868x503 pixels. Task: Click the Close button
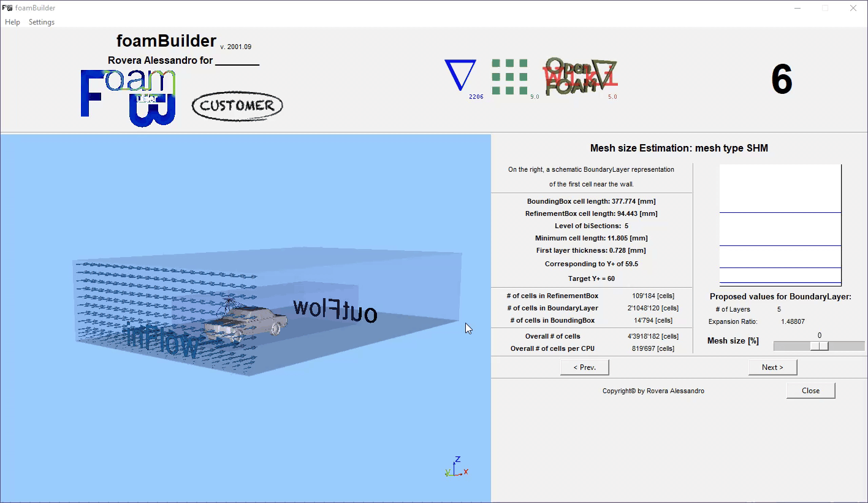coord(811,391)
